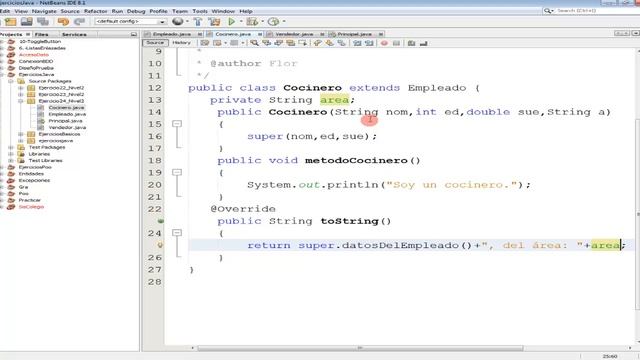Click the Undo arrow in main toolbar
This screenshot has width=640, height=360.
63,22
